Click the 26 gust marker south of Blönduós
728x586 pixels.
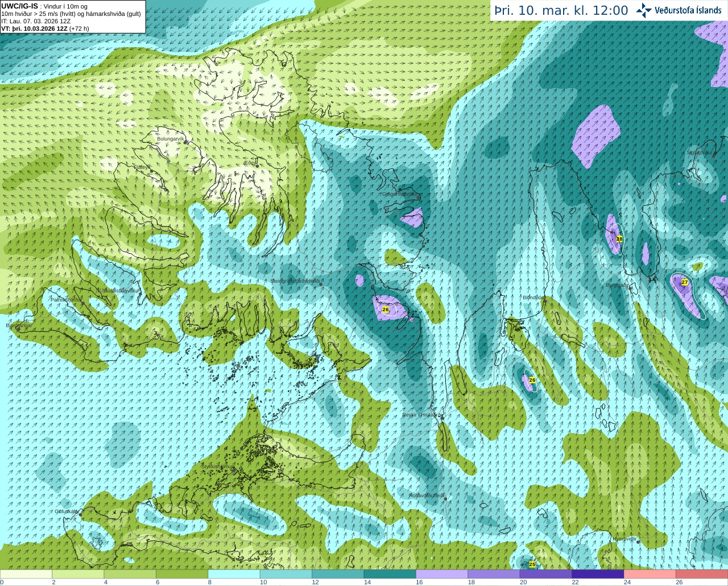click(x=532, y=379)
